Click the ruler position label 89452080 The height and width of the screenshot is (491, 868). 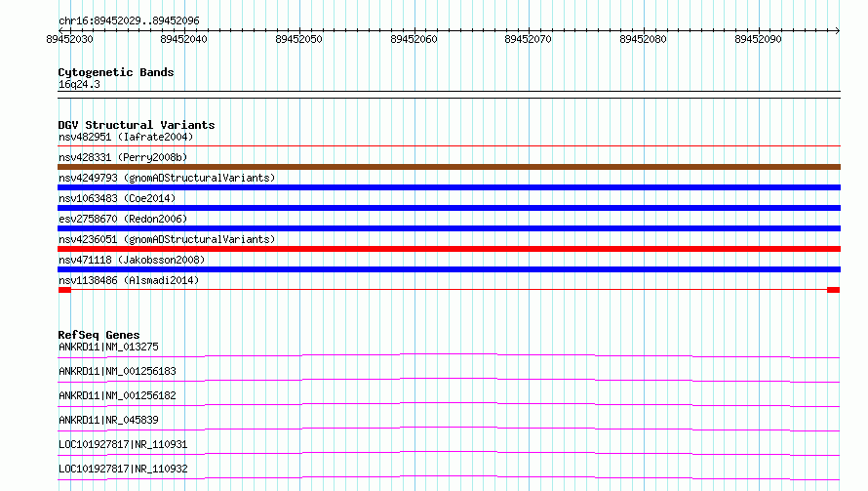pyautogui.click(x=644, y=39)
